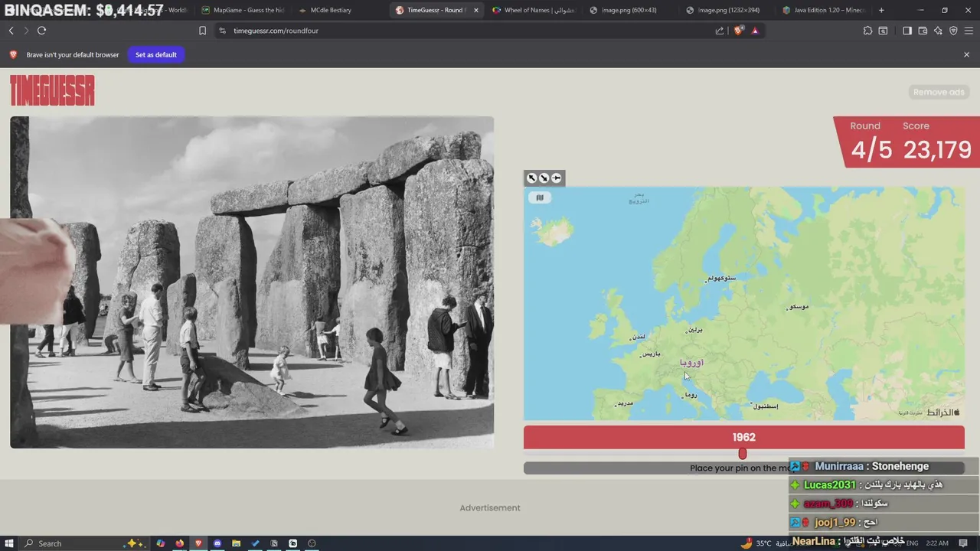The width and height of the screenshot is (980, 551).
Task: Toggle the browser sidebar panel
Action: [907, 31]
